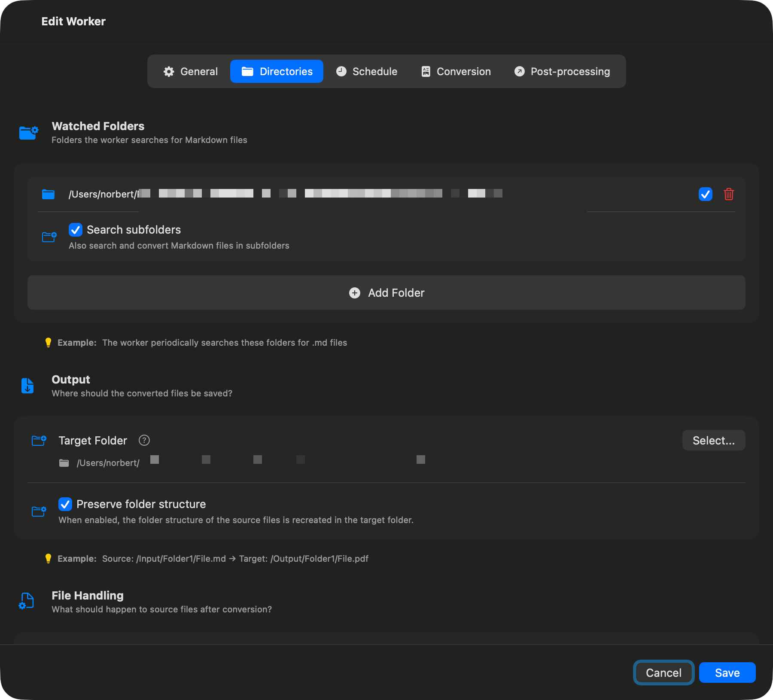The height and width of the screenshot is (700, 773).
Task: Click the lightbulb icon near Source example
Action: (x=48, y=558)
